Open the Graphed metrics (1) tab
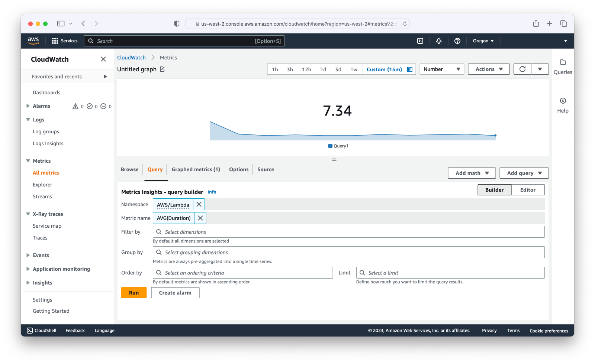This screenshot has height=364, width=595. click(196, 169)
